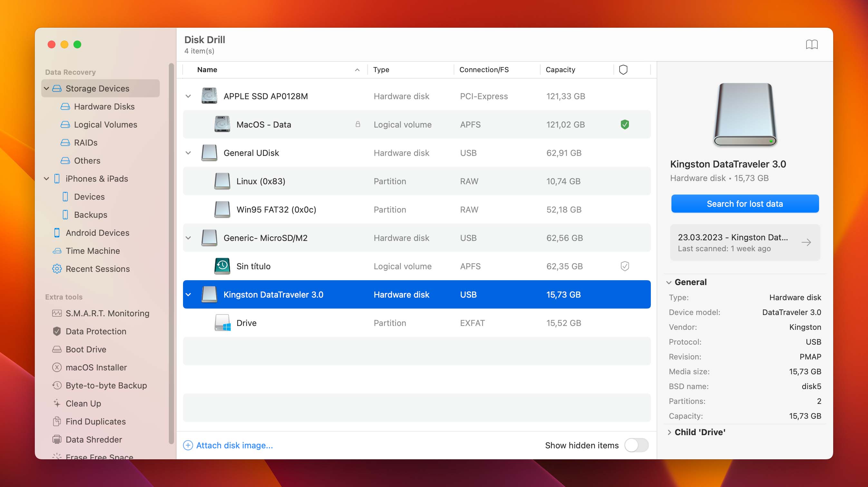
Task: Collapse the Generic- MicroSD/M2 row
Action: click(188, 238)
